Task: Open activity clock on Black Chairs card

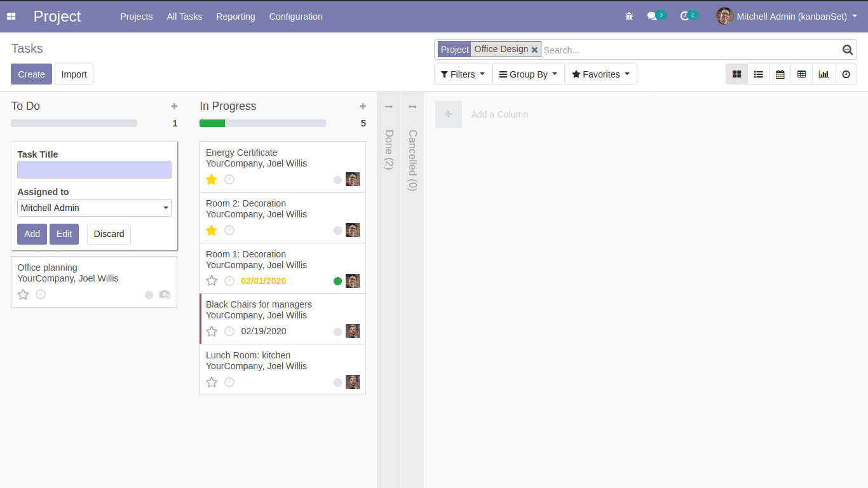Action: [x=229, y=331]
